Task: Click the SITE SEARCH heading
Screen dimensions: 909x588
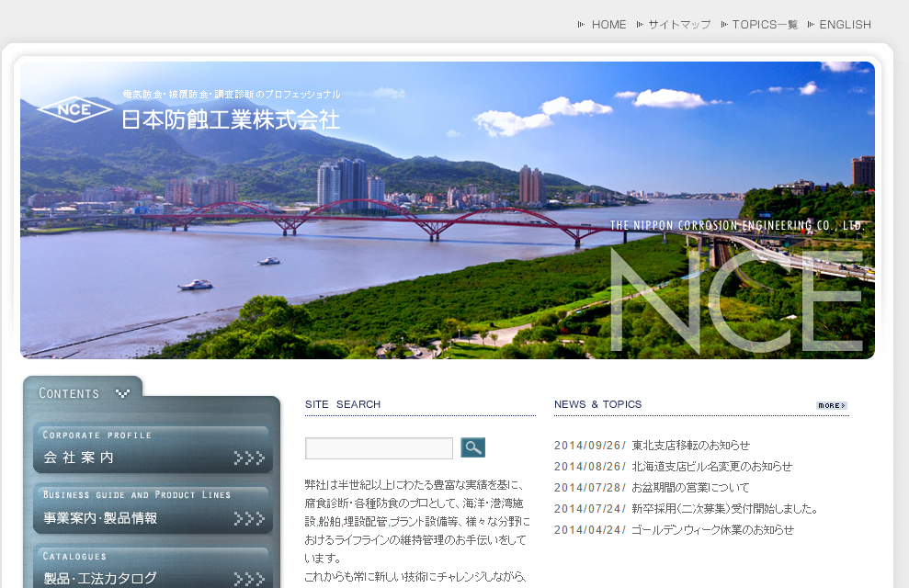Action: (343, 404)
